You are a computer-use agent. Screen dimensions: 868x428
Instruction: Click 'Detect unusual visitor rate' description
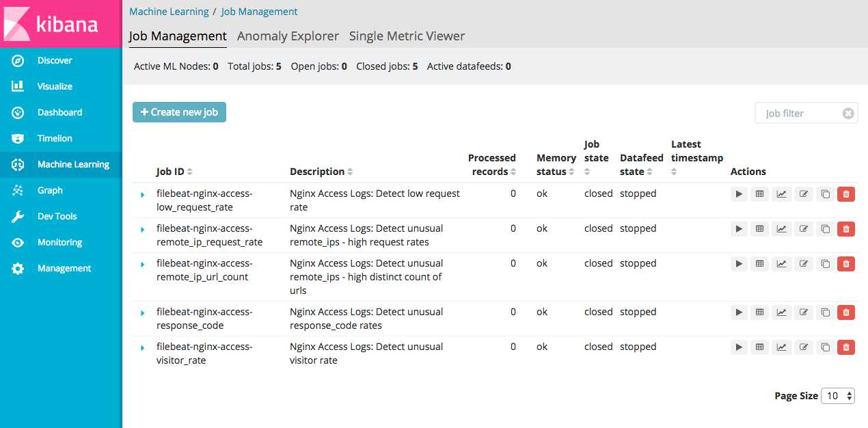tap(366, 353)
